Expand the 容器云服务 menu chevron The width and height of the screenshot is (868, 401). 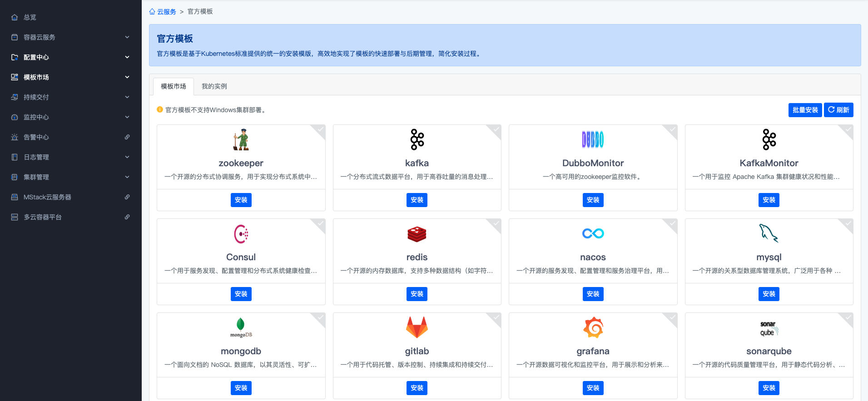point(127,37)
